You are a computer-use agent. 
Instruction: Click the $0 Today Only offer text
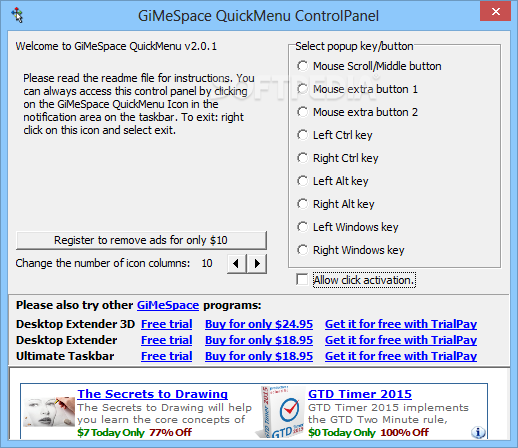342,432
